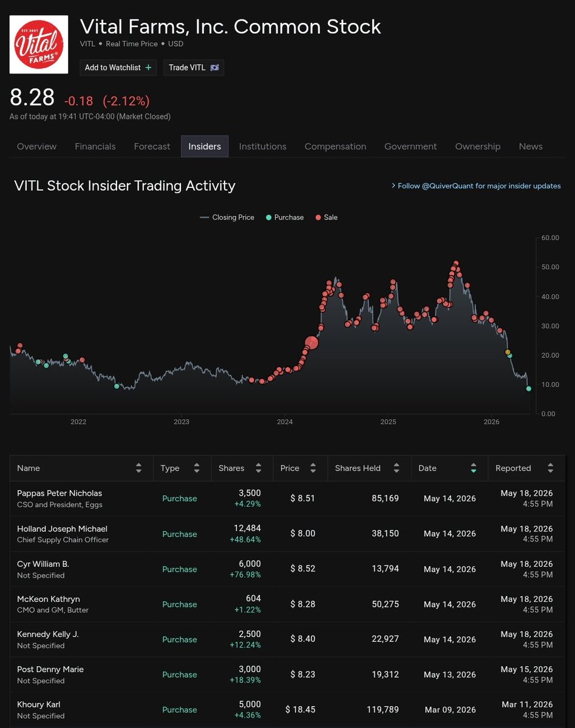This screenshot has height=728, width=575.
Task: Click the VITL Stock Insider Trading Activity heading
Action: 124,186
